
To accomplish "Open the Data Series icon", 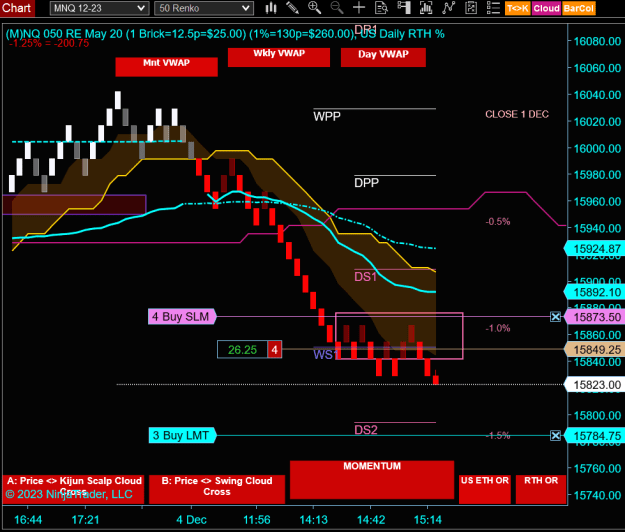I will click(426, 8).
